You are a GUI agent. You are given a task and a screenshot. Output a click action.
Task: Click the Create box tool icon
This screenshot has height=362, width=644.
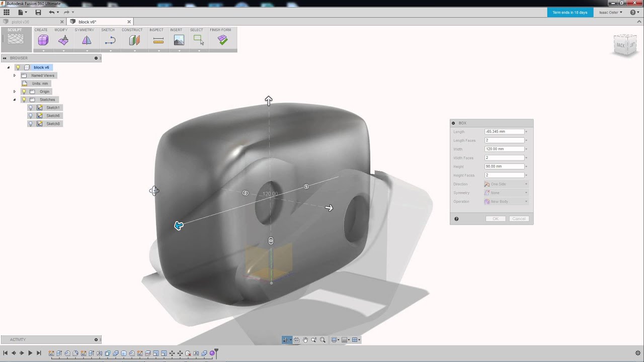coord(43,40)
